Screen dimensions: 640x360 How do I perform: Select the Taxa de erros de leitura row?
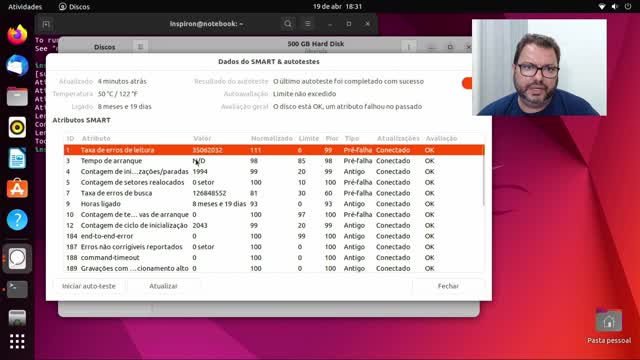(x=274, y=150)
